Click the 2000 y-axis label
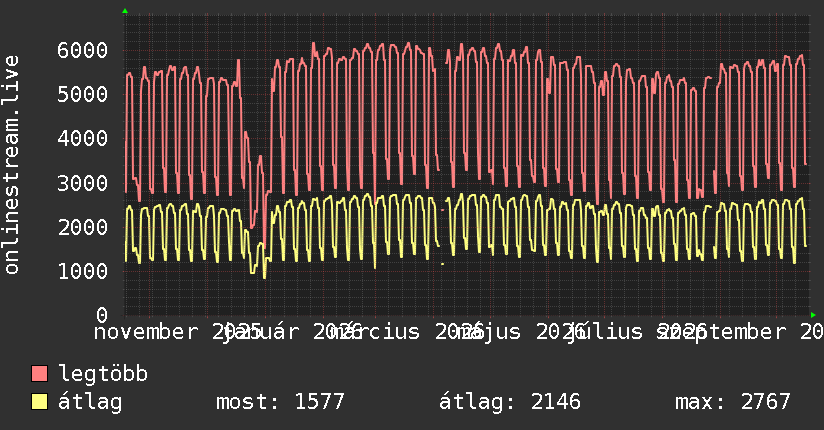The image size is (824, 430). pyautogui.click(x=83, y=227)
